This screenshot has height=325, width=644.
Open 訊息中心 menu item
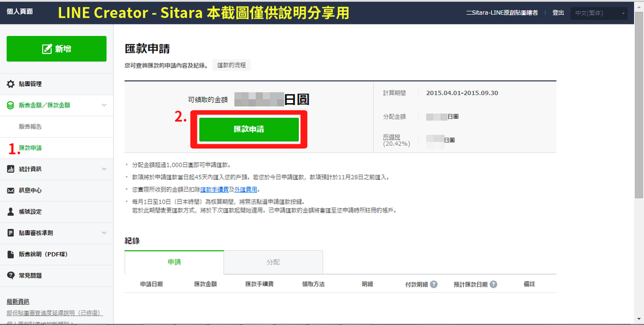(30, 190)
